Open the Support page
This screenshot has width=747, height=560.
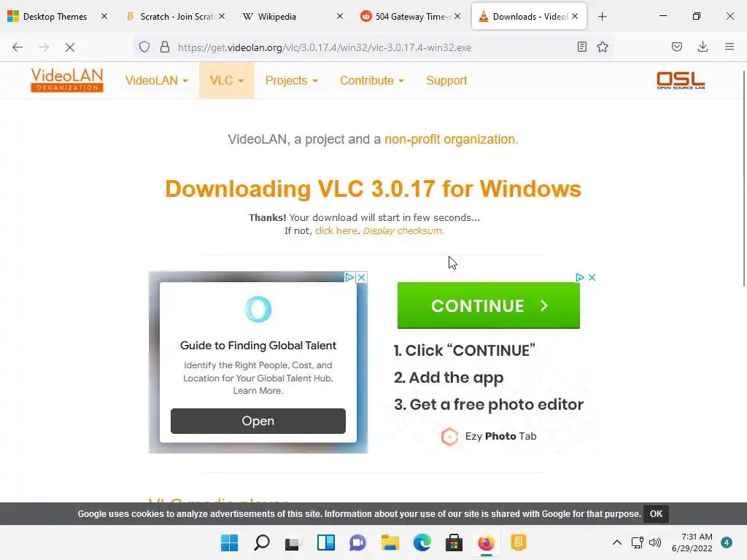tap(446, 80)
